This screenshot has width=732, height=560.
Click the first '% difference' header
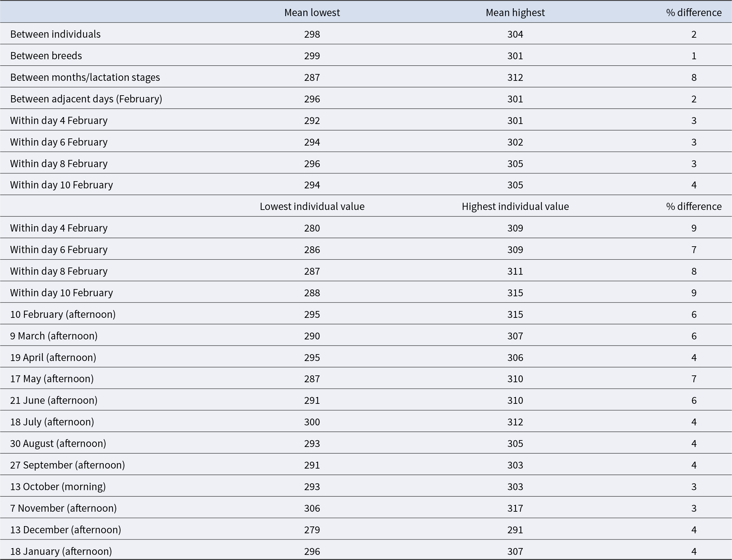pyautogui.click(x=694, y=13)
